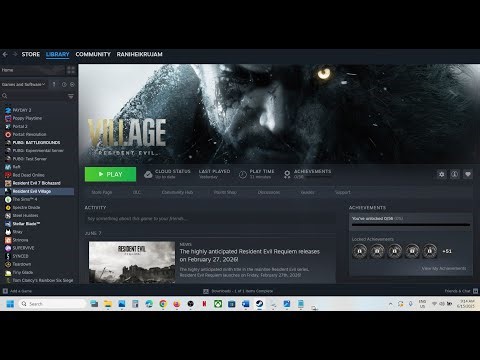Open the Discussions tab

tap(269, 192)
